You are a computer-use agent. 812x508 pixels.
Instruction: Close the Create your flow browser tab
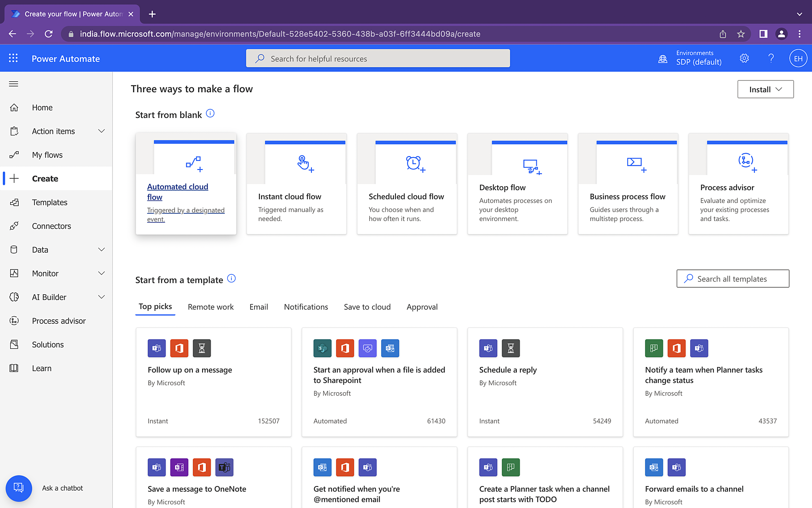[x=131, y=14]
